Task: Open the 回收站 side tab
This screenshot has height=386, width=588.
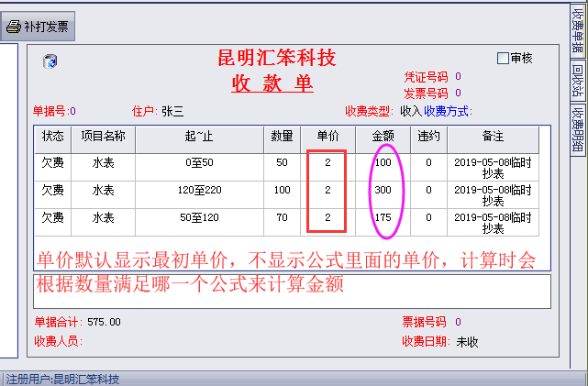Action: pyautogui.click(x=578, y=81)
